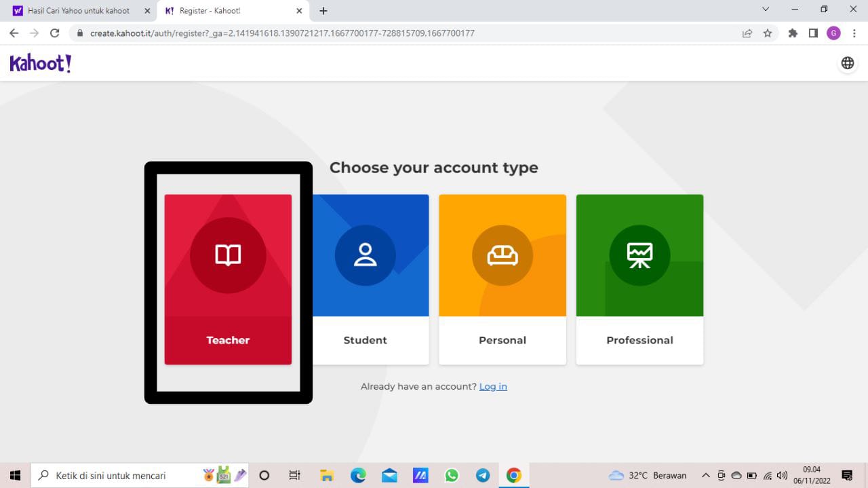Select the Teacher account type card

tap(228, 280)
